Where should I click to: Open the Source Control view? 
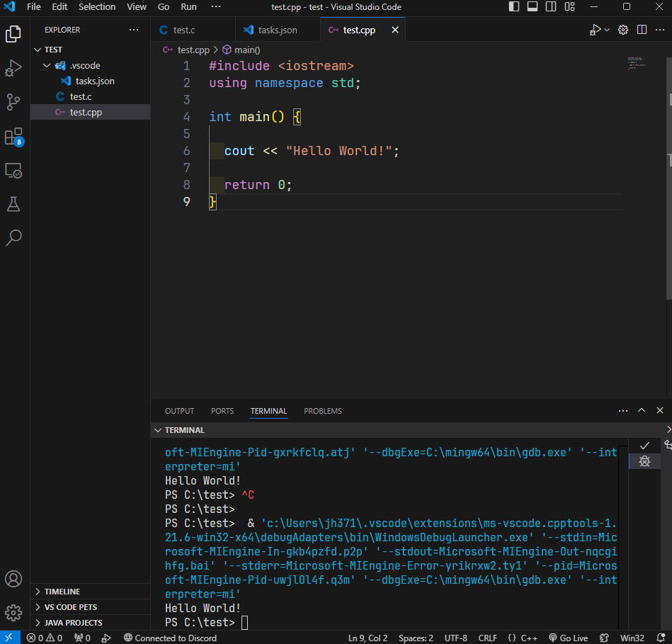tap(13, 102)
